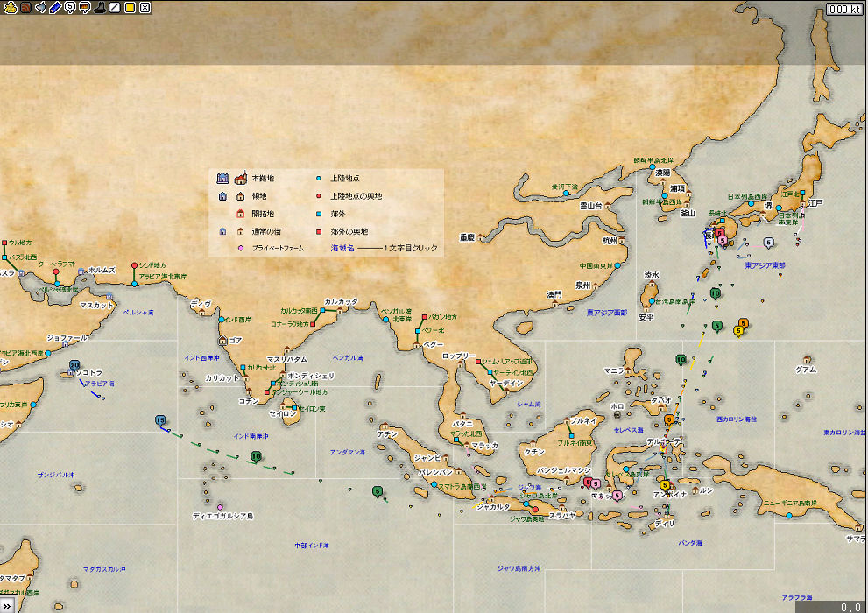Click the ベンガル湾 sea area name
The width and height of the screenshot is (868, 613).
[349, 358]
